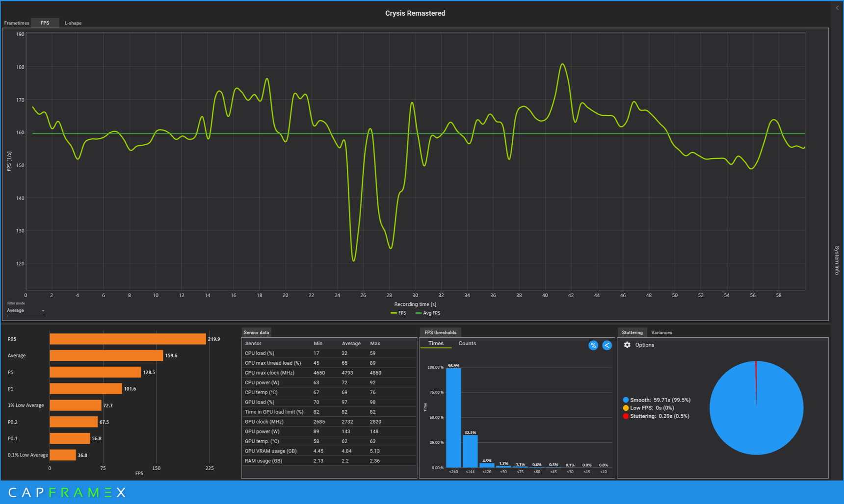Screen dimensions: 844x504
Task: Click the P95 bar showing 219.9
Action: tap(128, 339)
